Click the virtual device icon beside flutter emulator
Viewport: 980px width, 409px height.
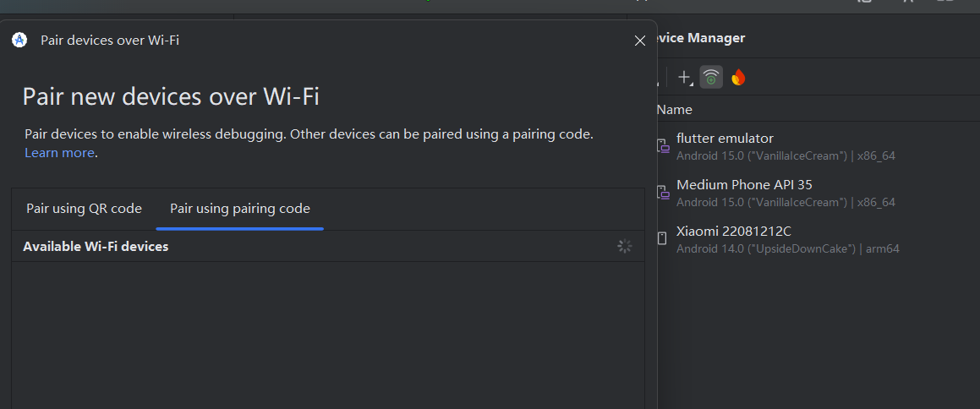[x=664, y=146]
